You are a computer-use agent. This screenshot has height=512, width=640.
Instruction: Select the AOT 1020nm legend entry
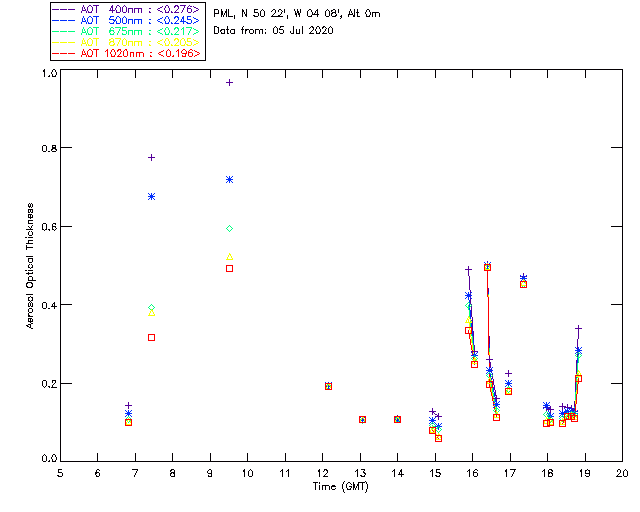coord(127,53)
